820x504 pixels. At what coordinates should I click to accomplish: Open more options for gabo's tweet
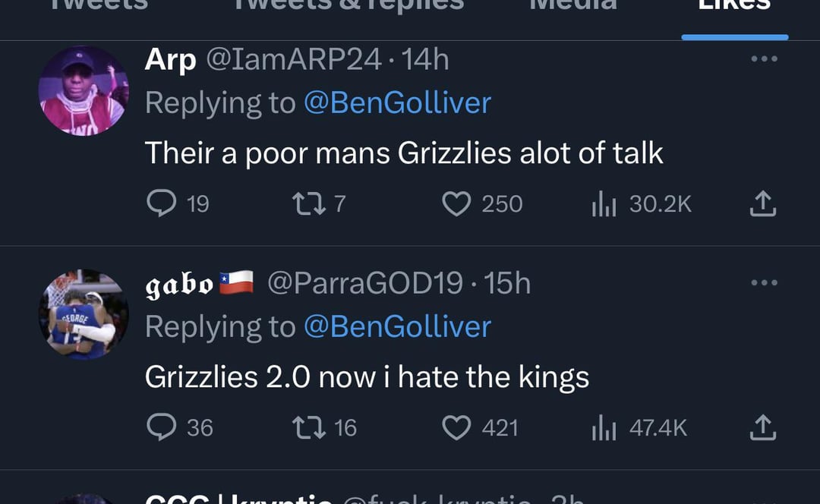coord(763,283)
